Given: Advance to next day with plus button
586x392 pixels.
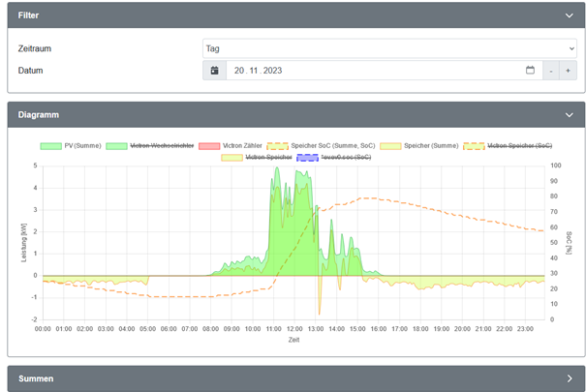Looking at the screenshot, I should [569, 71].
